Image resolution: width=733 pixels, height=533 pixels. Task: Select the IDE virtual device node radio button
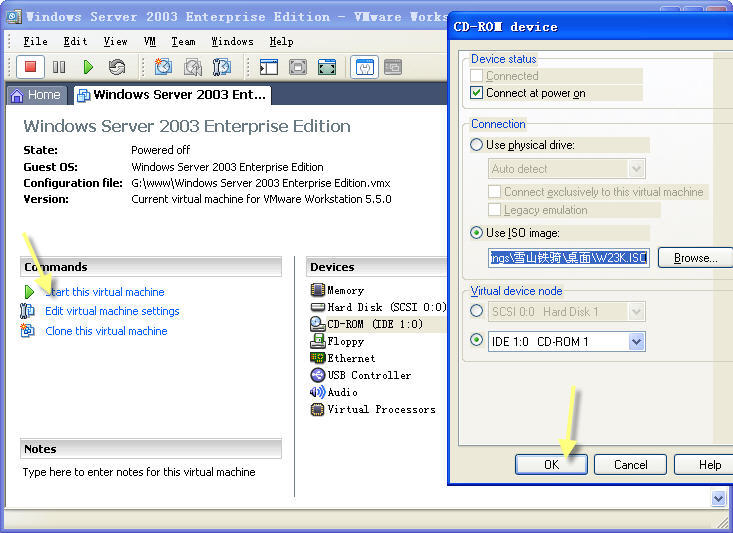click(476, 341)
